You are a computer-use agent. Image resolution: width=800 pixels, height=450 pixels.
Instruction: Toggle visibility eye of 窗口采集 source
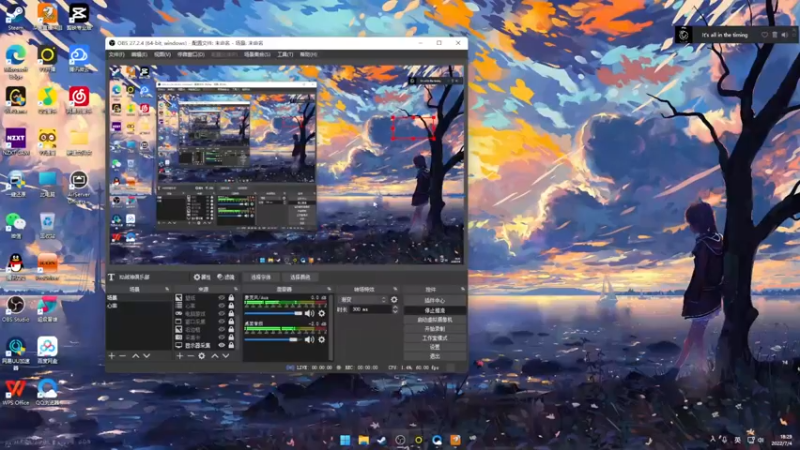point(221,321)
